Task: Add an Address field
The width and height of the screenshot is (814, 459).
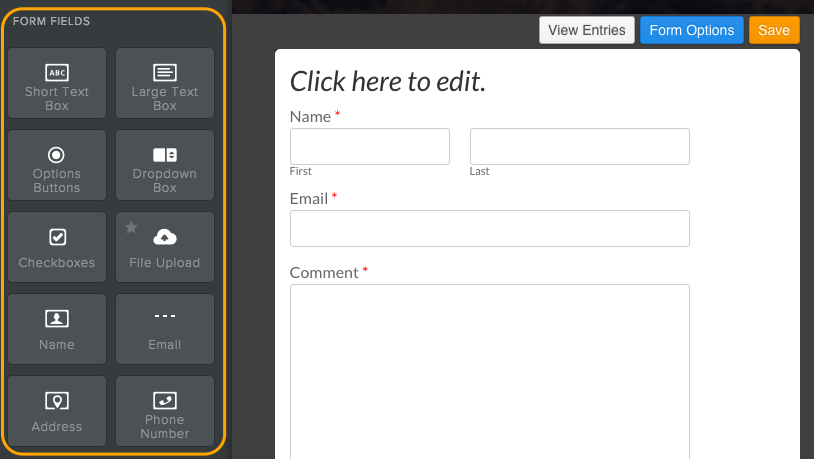Action: 57,411
